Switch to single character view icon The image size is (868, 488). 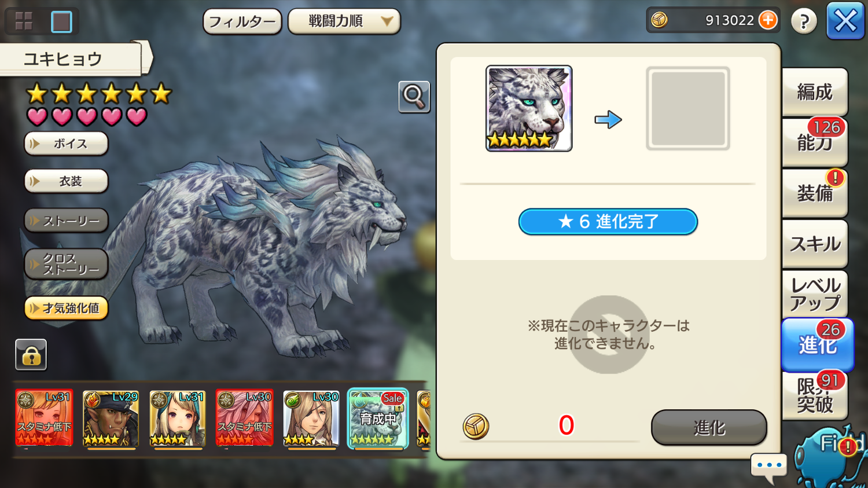[61, 21]
